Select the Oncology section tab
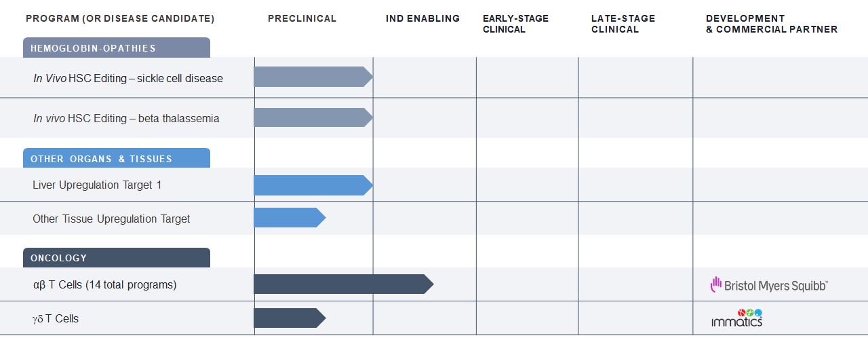Screen dimensions: 868x355 click(117, 258)
